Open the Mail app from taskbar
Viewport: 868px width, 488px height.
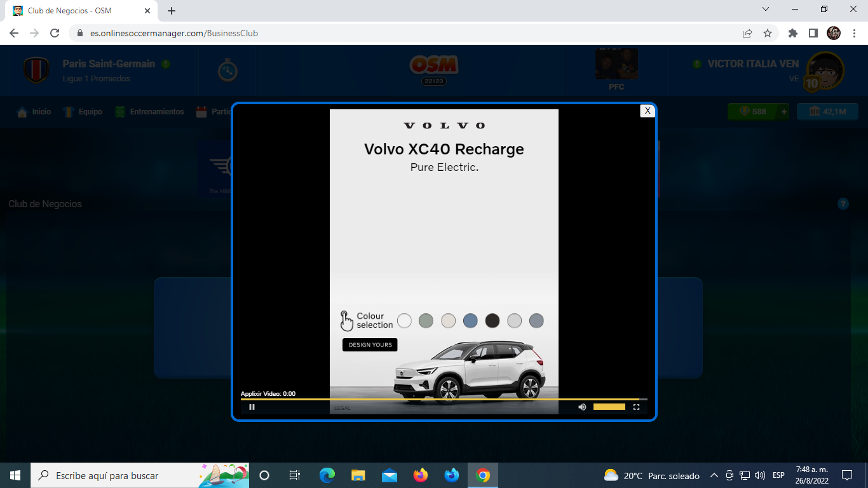[x=390, y=475]
